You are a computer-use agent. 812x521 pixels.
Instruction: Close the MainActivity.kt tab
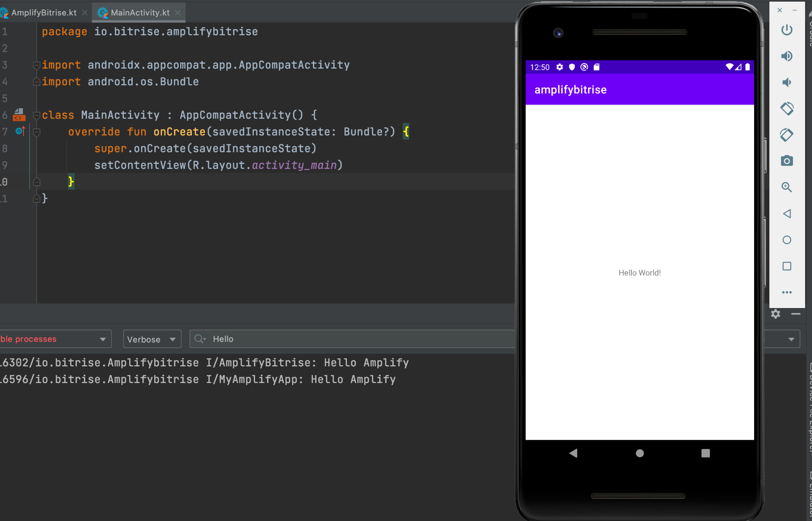[178, 13]
